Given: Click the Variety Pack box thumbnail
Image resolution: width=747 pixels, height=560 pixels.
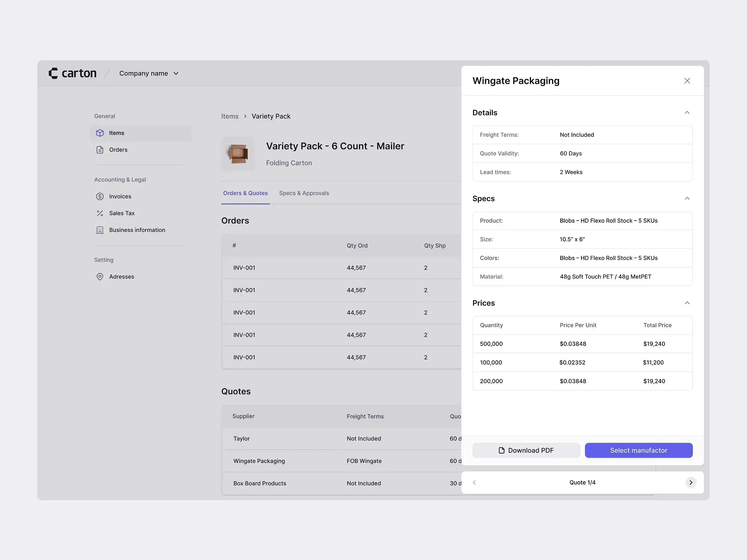Looking at the screenshot, I should pos(238,153).
